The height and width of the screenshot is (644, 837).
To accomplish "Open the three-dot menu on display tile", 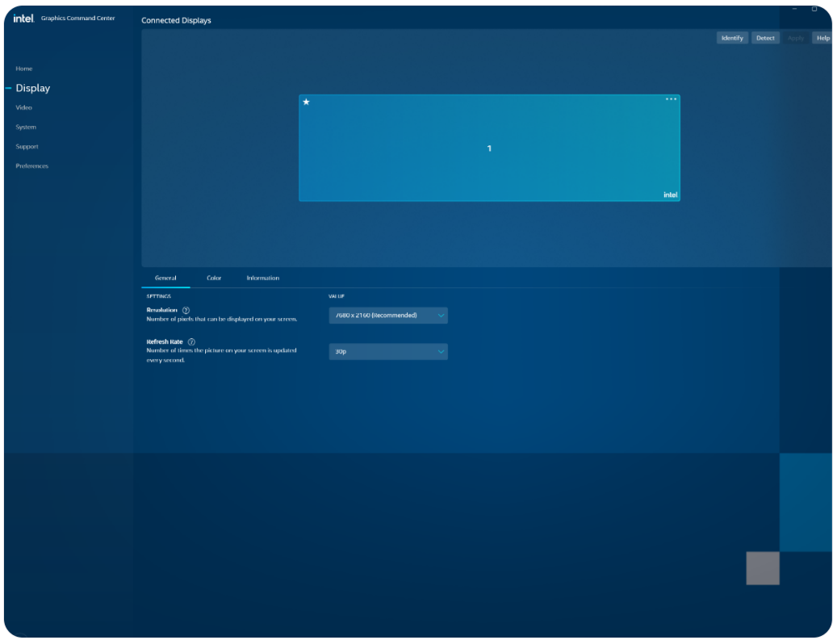I will click(671, 99).
